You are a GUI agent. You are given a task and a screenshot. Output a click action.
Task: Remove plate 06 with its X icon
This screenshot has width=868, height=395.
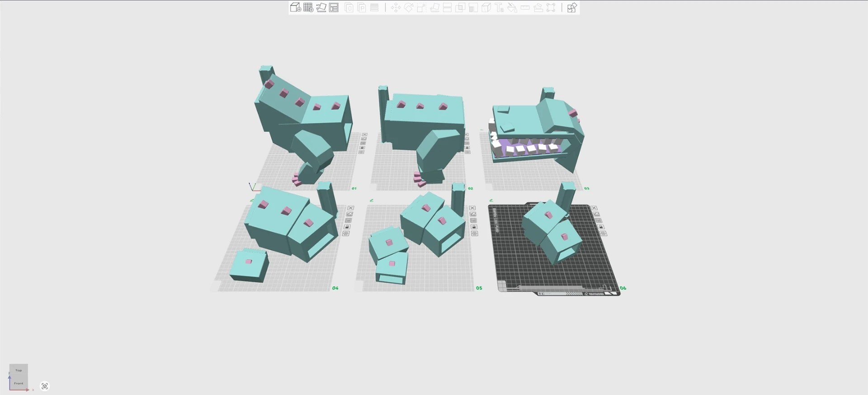point(594,208)
